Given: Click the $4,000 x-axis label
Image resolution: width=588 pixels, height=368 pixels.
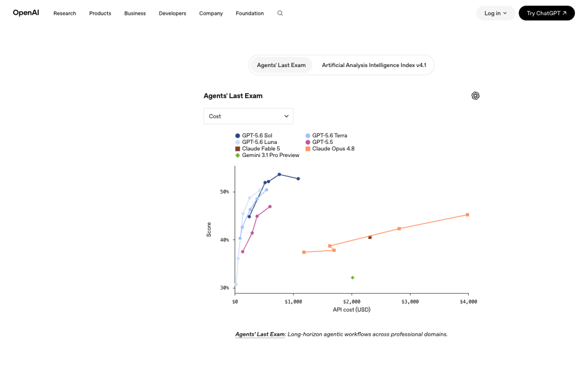Looking at the screenshot, I should (x=468, y=301).
